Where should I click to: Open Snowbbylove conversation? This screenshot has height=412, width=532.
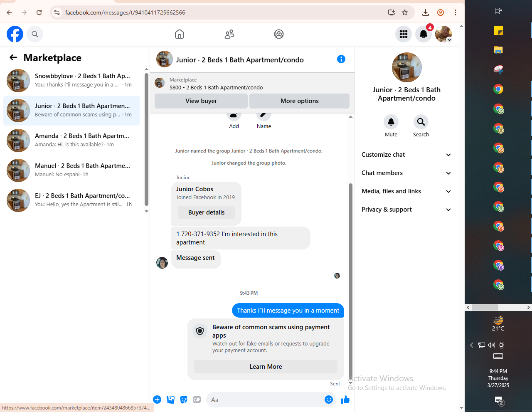tap(72, 81)
